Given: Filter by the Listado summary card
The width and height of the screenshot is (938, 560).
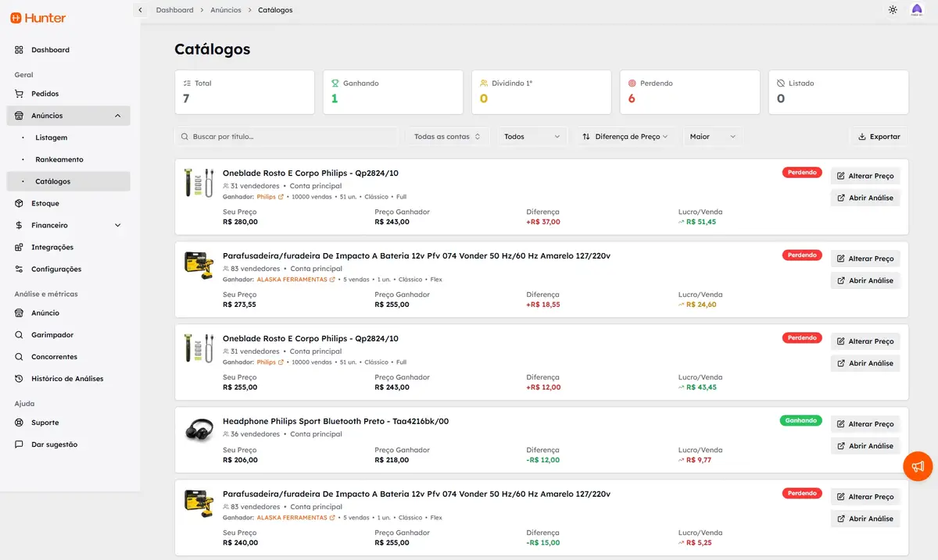Looking at the screenshot, I should 839,92.
